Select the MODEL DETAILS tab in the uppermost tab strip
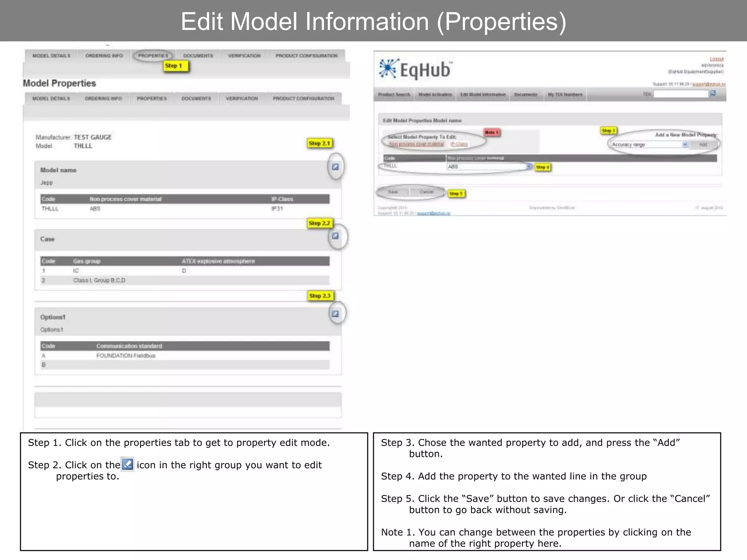Viewport: 747px width, 560px height. pyautogui.click(x=51, y=56)
